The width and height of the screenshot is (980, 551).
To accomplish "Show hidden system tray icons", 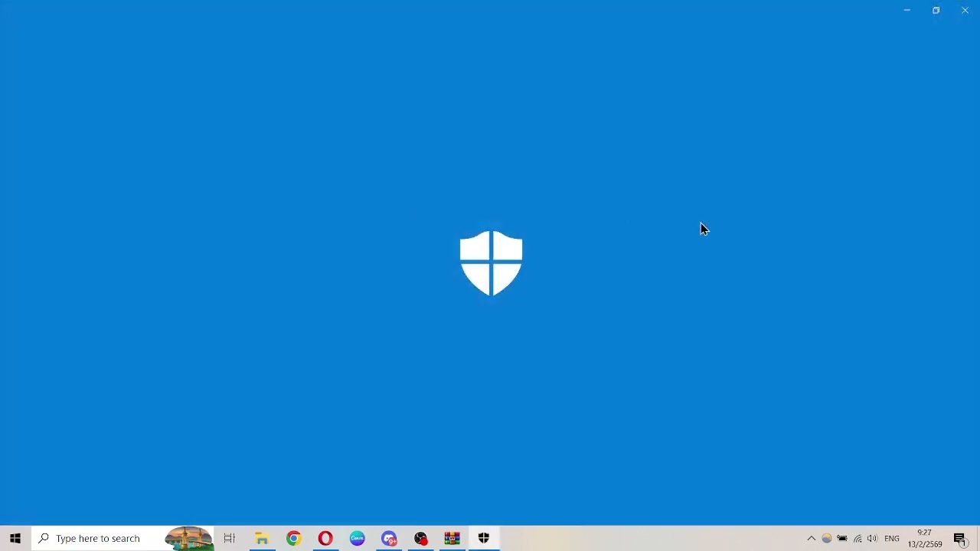I will tap(811, 538).
